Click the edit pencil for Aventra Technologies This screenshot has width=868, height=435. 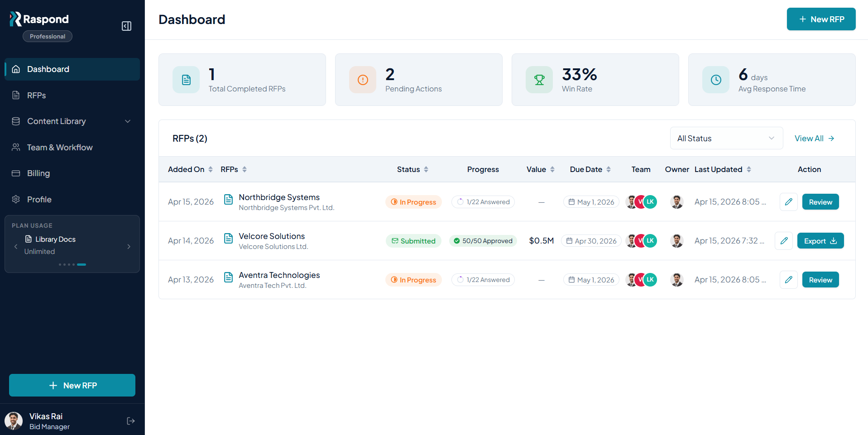pyautogui.click(x=788, y=280)
